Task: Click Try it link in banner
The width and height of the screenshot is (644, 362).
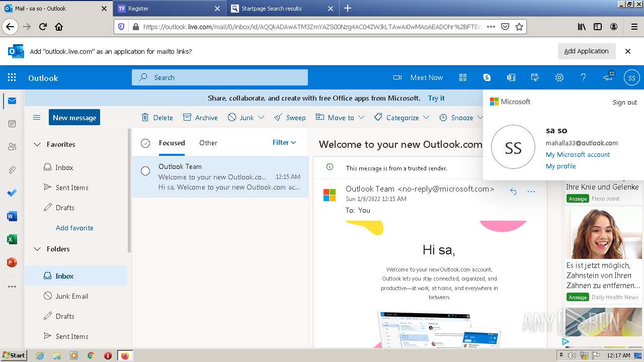Action: [x=436, y=98]
